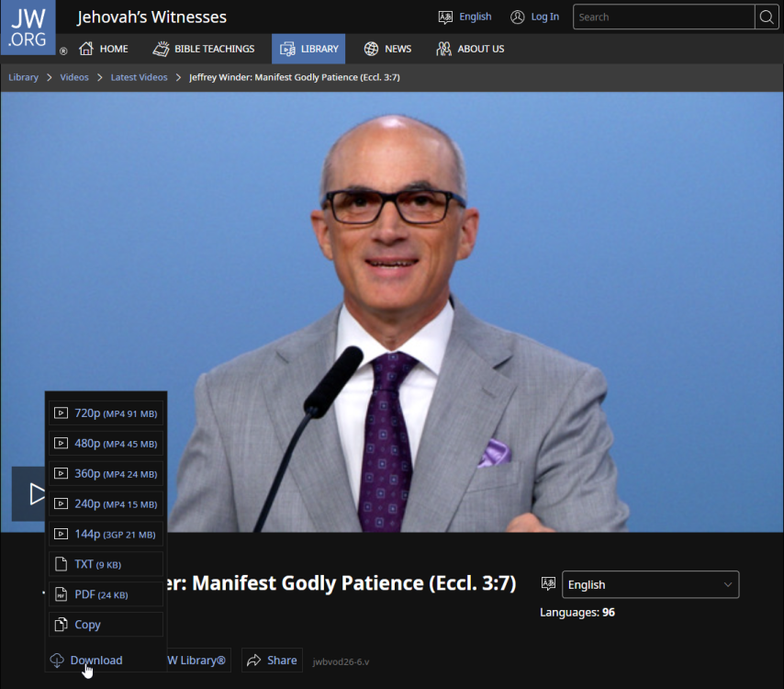Open the ABOUT US page

pyautogui.click(x=470, y=49)
